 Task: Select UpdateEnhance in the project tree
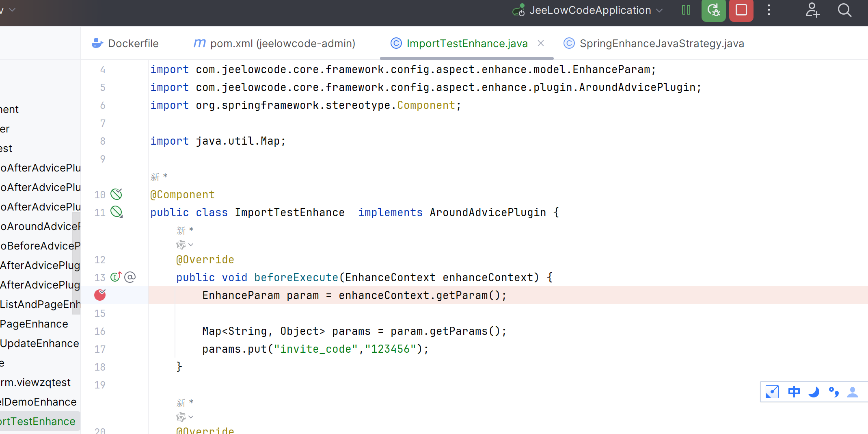(x=39, y=343)
